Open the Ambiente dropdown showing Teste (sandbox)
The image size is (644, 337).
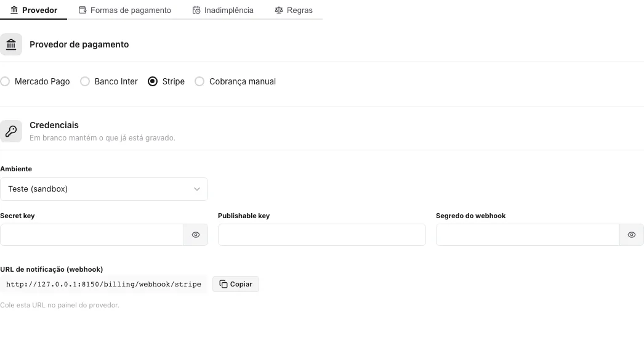[x=104, y=189]
